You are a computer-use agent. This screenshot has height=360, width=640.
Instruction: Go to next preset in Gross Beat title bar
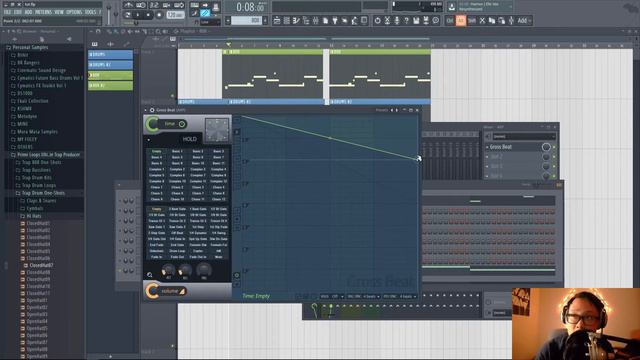[397, 110]
